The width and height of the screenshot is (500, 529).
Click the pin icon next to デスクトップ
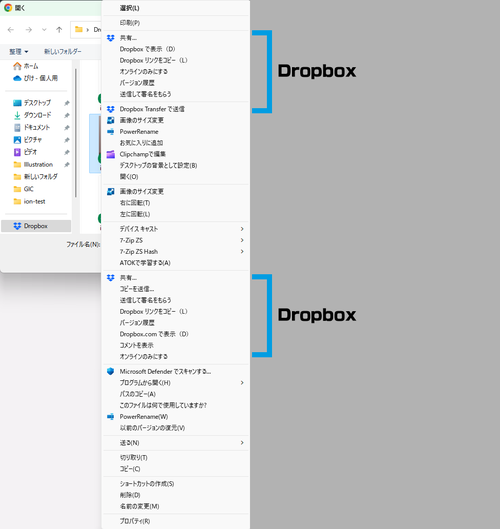coord(67,103)
